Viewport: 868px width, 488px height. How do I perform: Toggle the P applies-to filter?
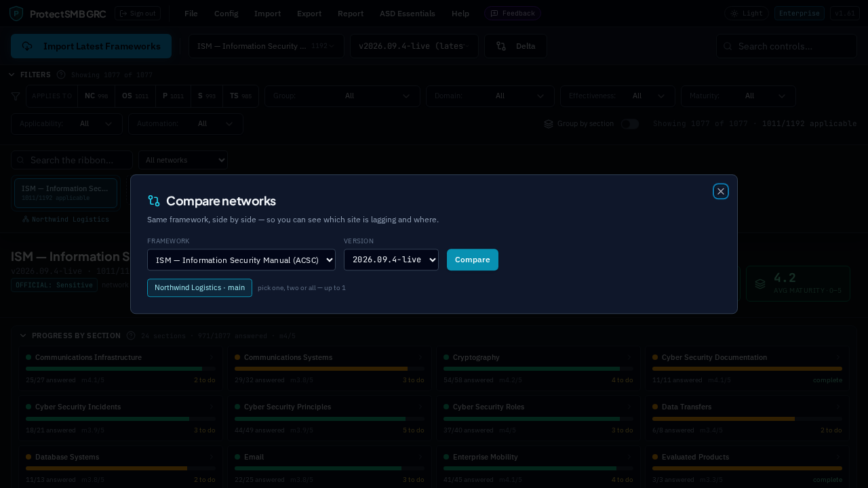173,96
